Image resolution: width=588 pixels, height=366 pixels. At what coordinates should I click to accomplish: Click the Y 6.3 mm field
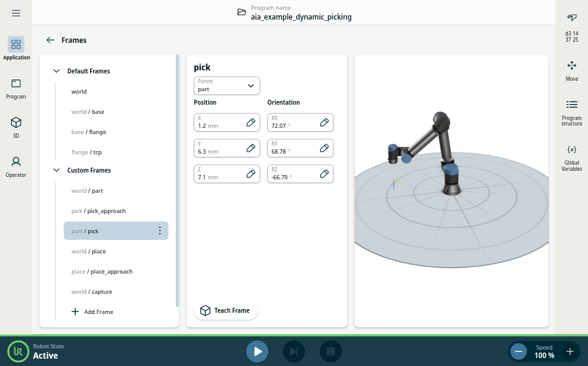(x=227, y=148)
